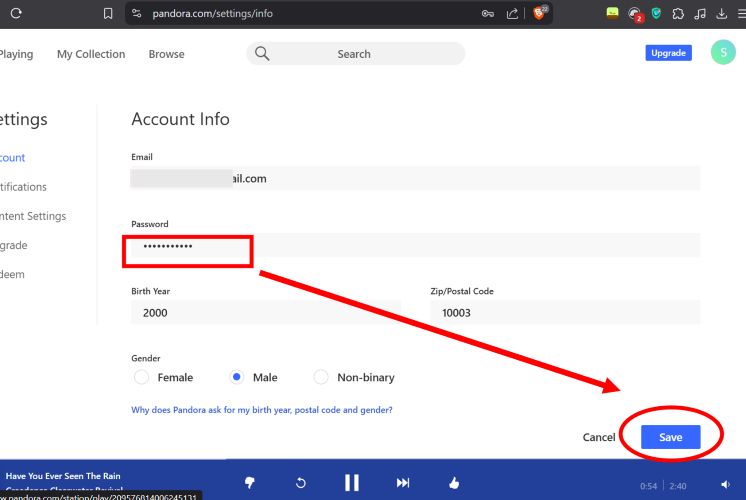Click the Save button

(670, 437)
